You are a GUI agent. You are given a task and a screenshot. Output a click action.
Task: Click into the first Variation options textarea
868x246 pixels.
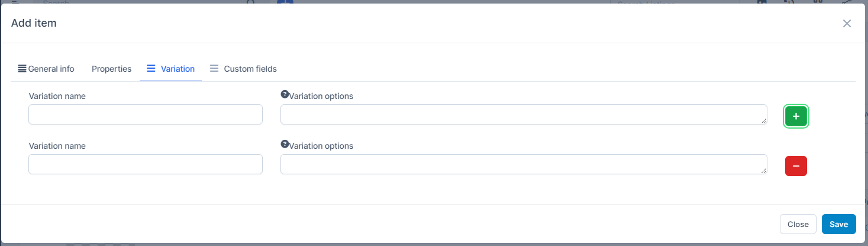[x=524, y=114]
